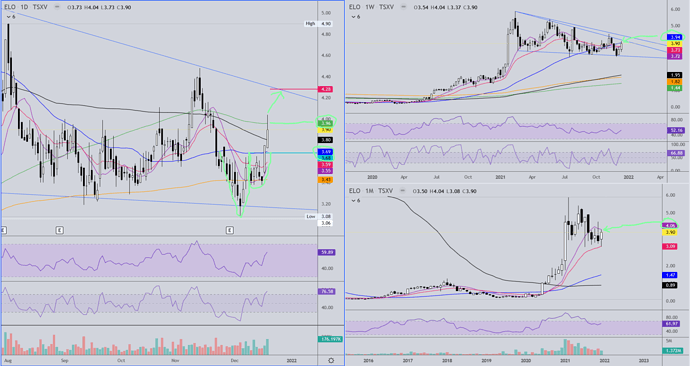
Task: Click the yellow 3.90 last price on daily chart
Action: [326, 130]
